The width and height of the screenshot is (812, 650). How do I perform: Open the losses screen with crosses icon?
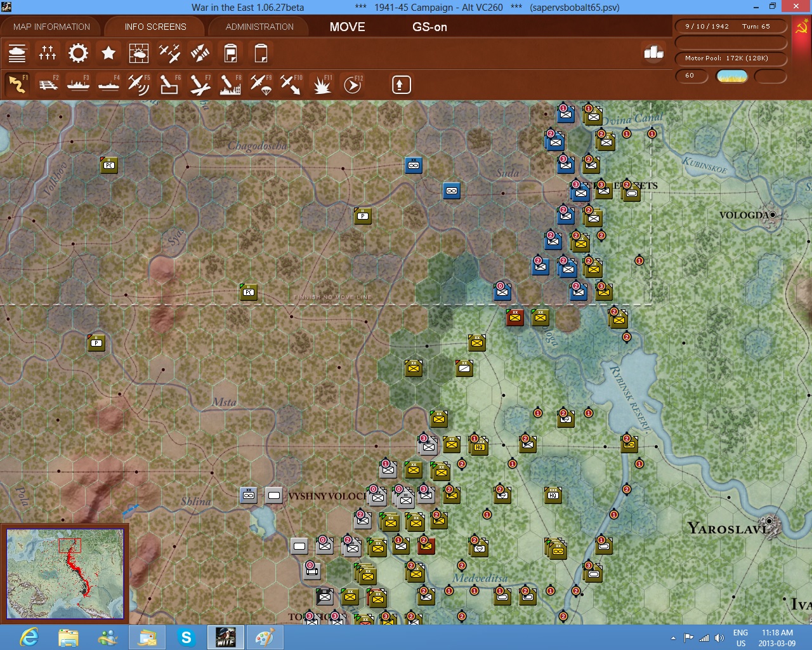[x=48, y=53]
